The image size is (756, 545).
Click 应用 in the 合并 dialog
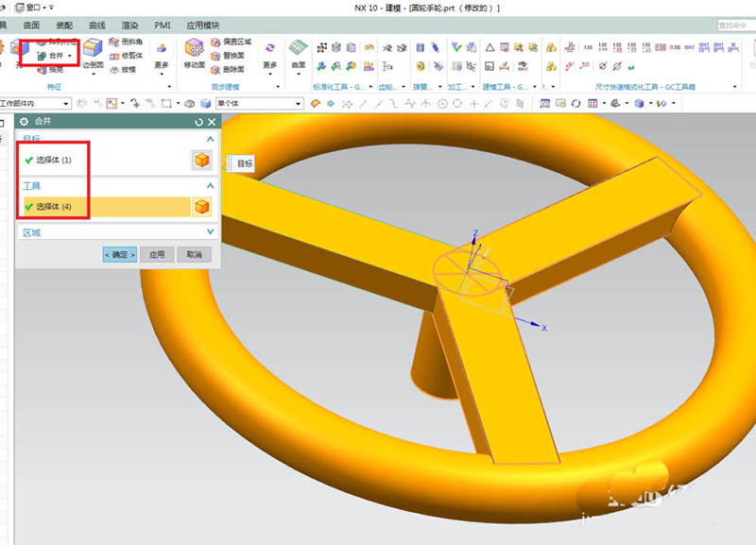(x=157, y=254)
